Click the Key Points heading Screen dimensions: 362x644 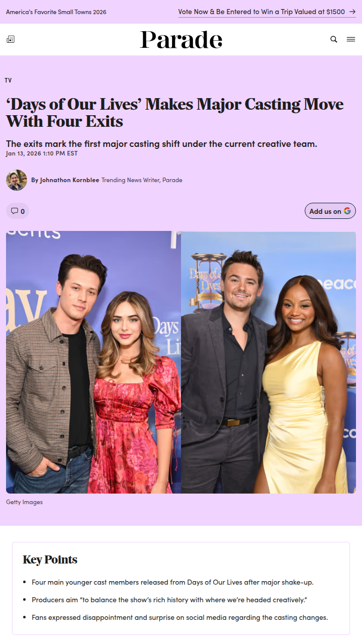(50, 559)
